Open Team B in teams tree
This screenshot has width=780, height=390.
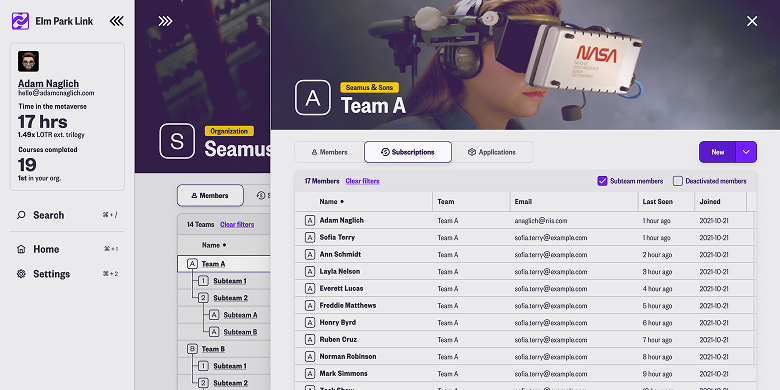click(x=213, y=349)
